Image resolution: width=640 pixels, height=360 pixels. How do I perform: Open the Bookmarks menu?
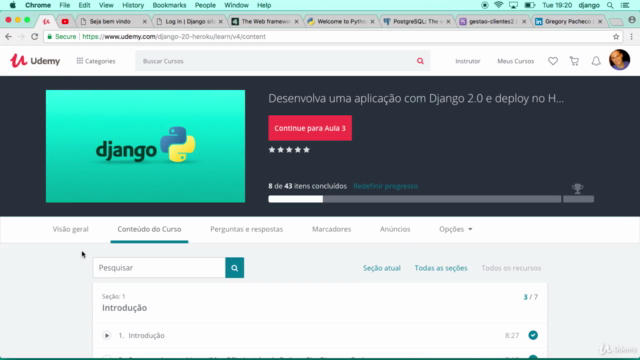point(169,5)
